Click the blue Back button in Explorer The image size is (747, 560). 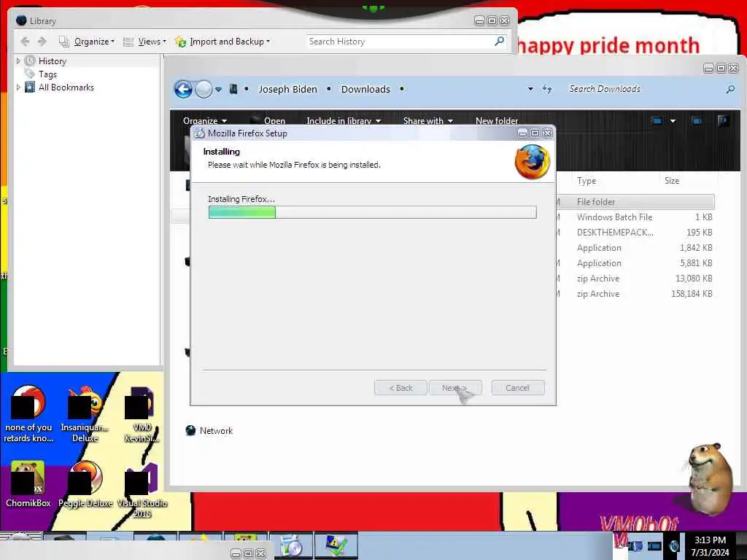click(x=183, y=89)
